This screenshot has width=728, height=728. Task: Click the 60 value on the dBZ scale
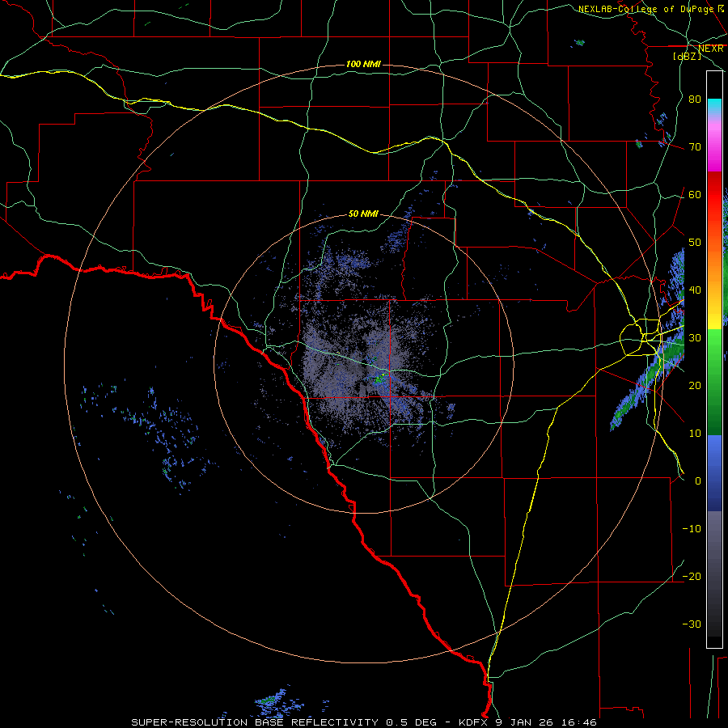695,195
